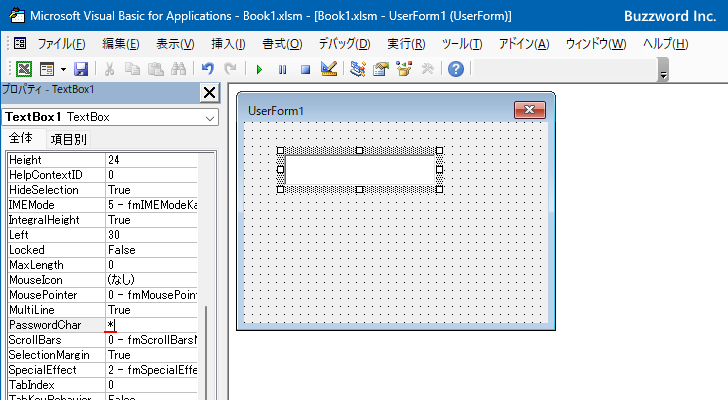
Task: Open the 挿入(I) menu
Action: click(x=228, y=44)
